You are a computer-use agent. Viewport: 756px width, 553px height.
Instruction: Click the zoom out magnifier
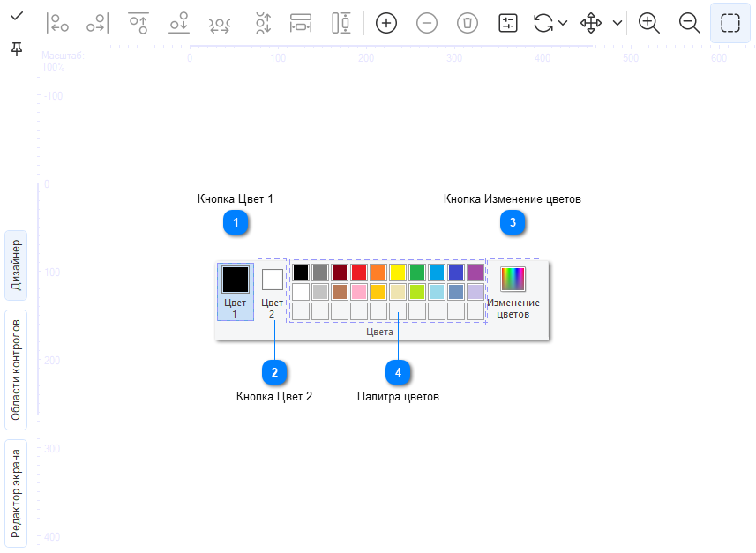pyautogui.click(x=690, y=23)
